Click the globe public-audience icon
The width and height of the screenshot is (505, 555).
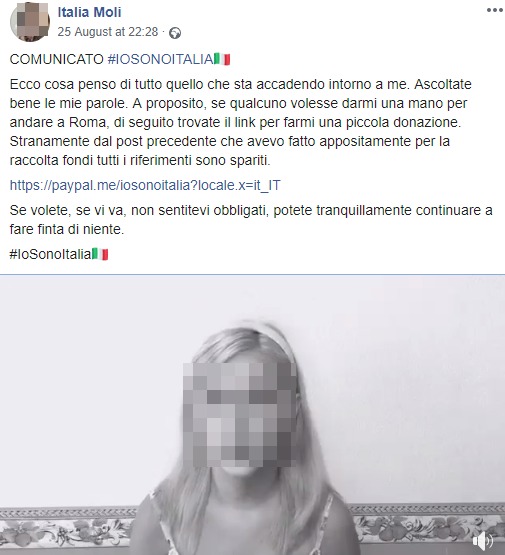pos(175,33)
